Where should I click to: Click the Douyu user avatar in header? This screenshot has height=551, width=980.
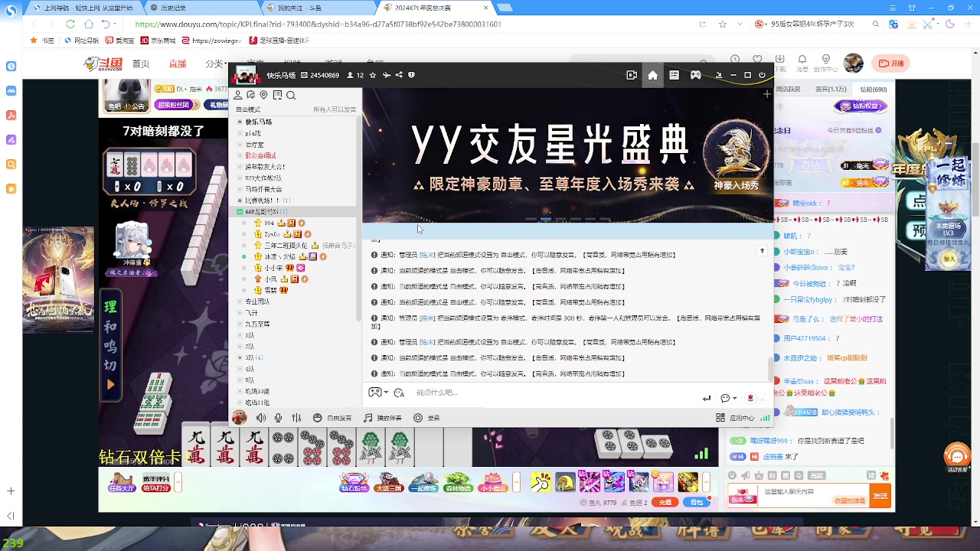tap(854, 64)
